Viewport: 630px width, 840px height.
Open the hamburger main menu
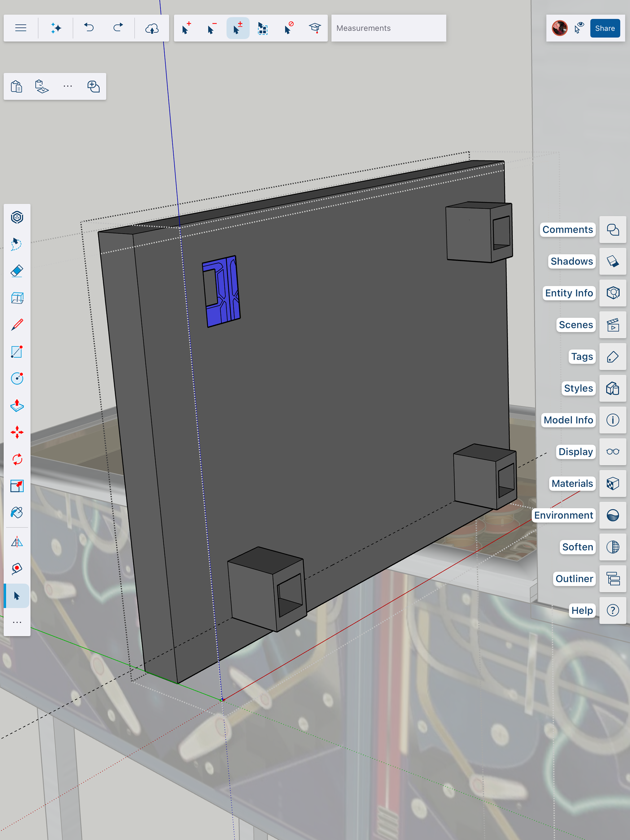(20, 28)
